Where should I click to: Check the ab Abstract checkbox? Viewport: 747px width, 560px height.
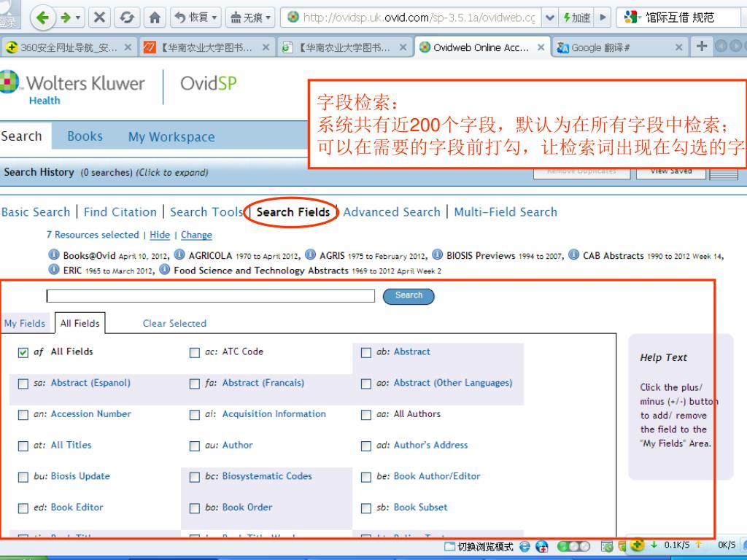[x=366, y=352]
